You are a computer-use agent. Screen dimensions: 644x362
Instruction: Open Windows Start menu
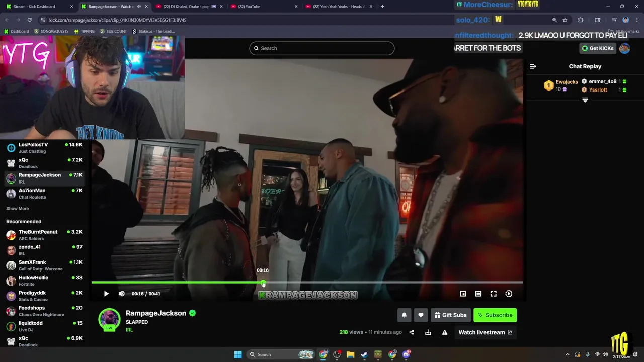point(238,354)
